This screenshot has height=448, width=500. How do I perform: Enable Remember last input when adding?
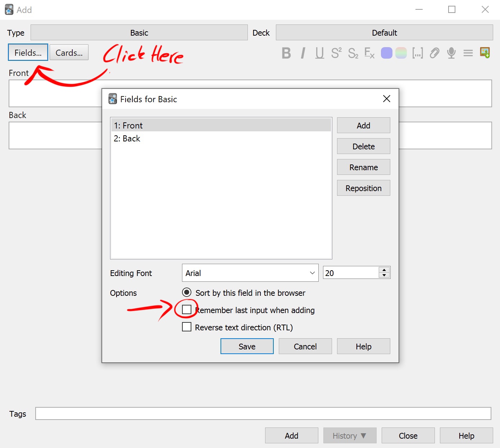187,309
